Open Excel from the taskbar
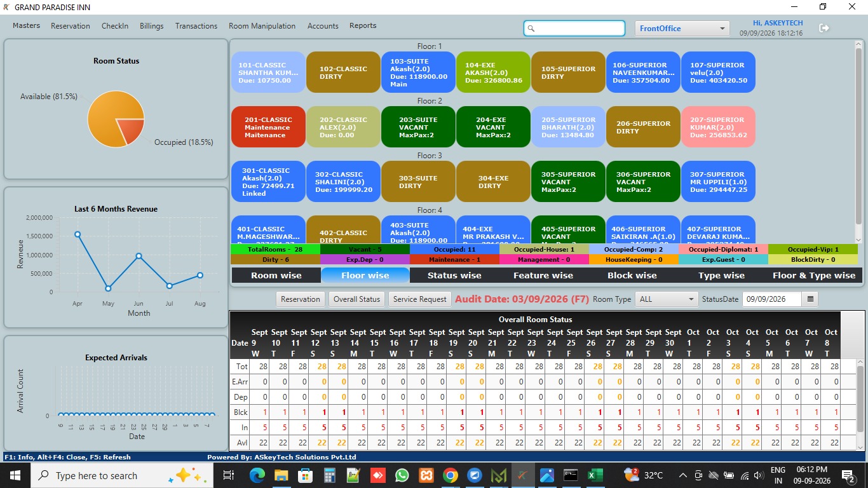 click(595, 475)
